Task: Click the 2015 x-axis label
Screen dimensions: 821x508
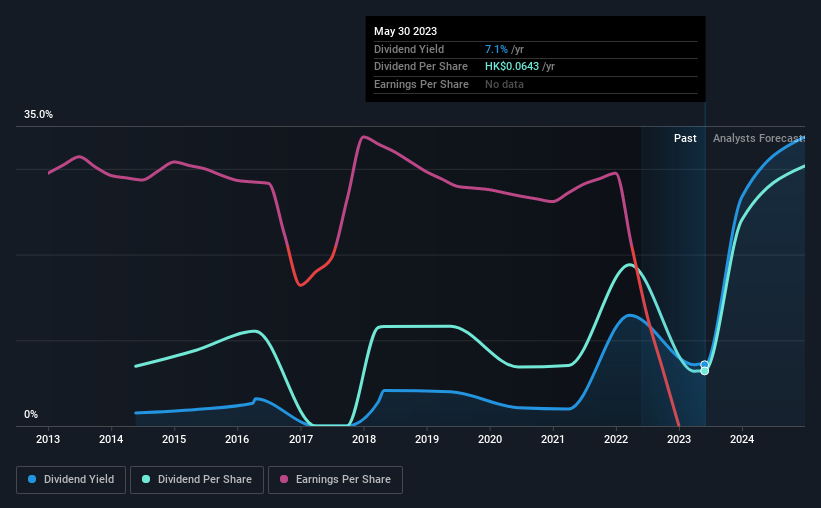Action: [174, 439]
